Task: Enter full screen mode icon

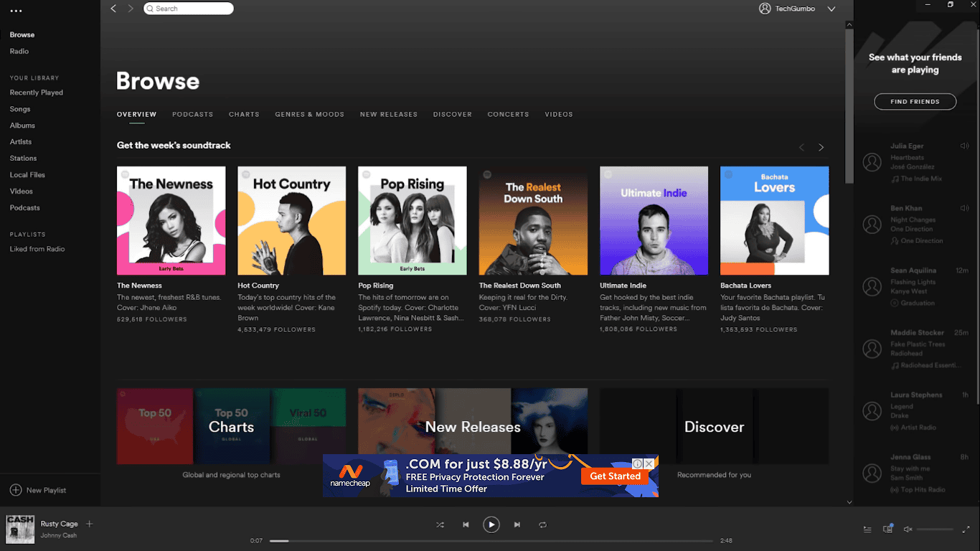Action: (966, 529)
